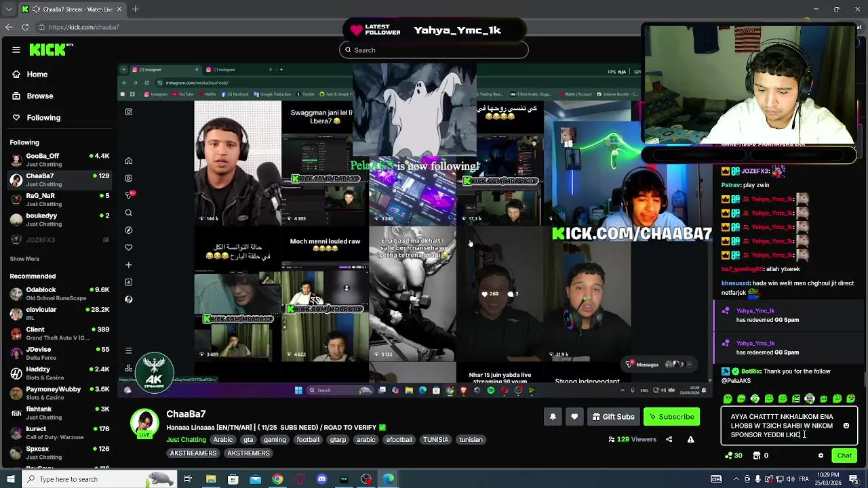Open the browser tab search dropdown
868x488 pixels.
pyautogui.click(x=7, y=9)
